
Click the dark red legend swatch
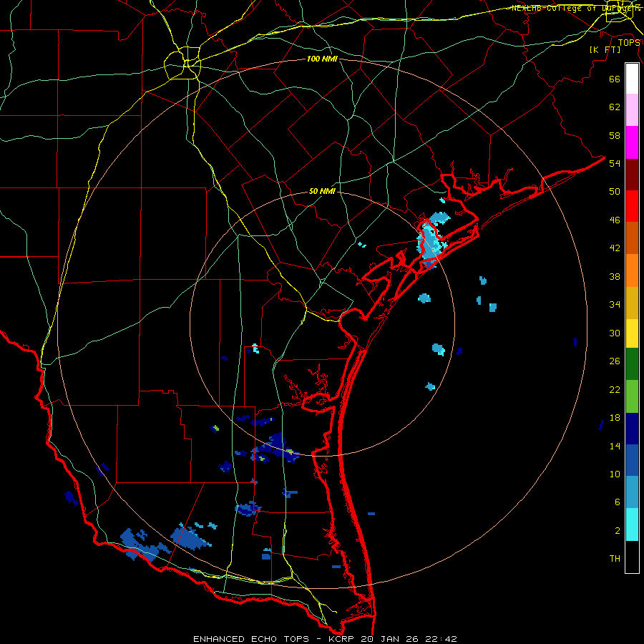point(632,174)
